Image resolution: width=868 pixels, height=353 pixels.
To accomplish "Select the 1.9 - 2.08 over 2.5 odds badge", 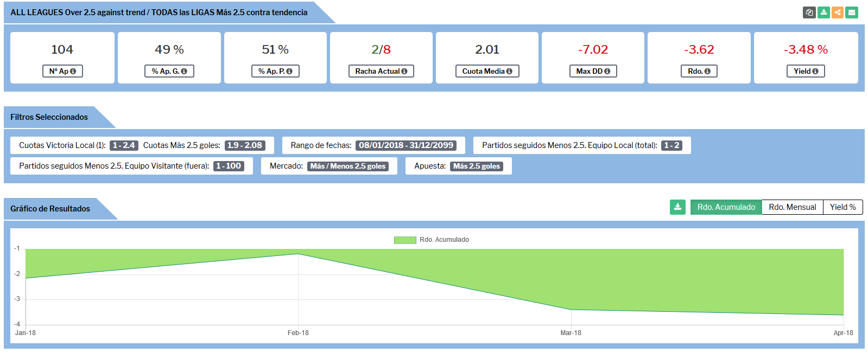I will click(x=245, y=145).
